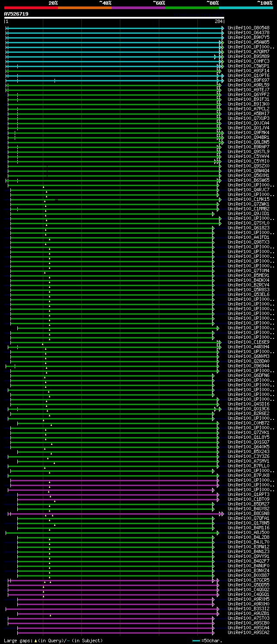
Task: Open hit UniRef100_Q80548
Action: (248, 28)
